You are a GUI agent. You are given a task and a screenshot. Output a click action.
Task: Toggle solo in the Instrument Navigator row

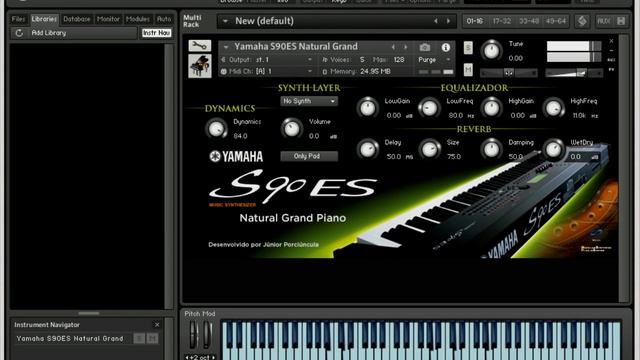coord(139,338)
